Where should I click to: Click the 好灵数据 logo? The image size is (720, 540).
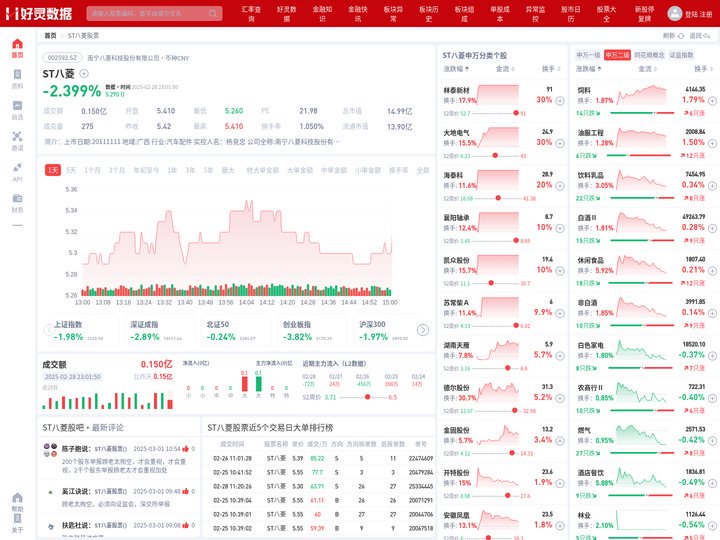[39, 13]
